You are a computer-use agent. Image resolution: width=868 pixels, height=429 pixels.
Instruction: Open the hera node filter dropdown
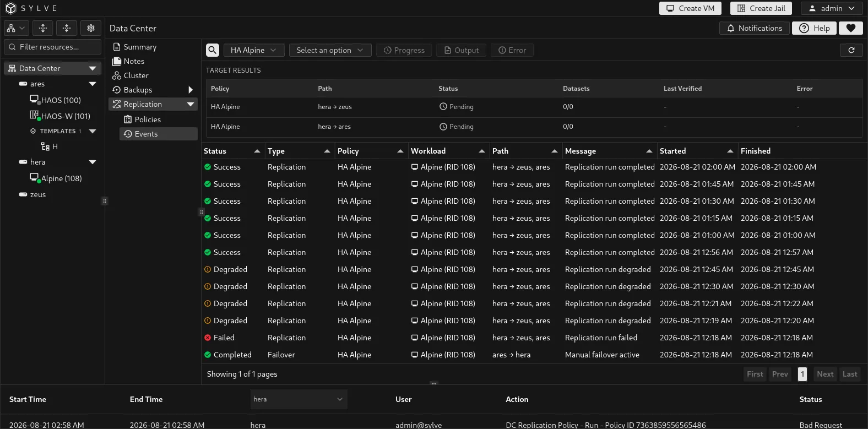click(299, 399)
